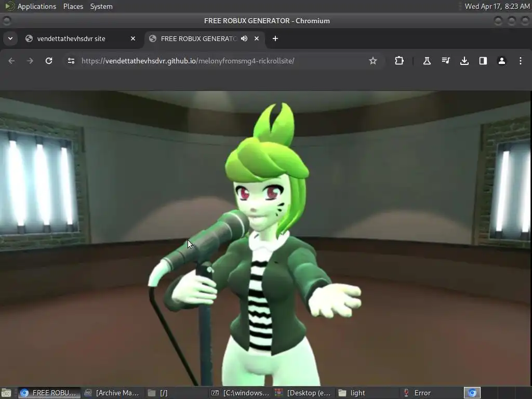Open Chrome Labs flask icon
532x399 pixels.
(x=427, y=61)
